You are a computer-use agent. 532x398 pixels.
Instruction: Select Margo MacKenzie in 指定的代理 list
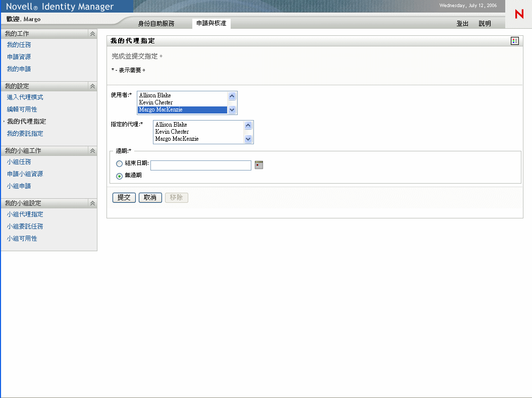click(198, 139)
